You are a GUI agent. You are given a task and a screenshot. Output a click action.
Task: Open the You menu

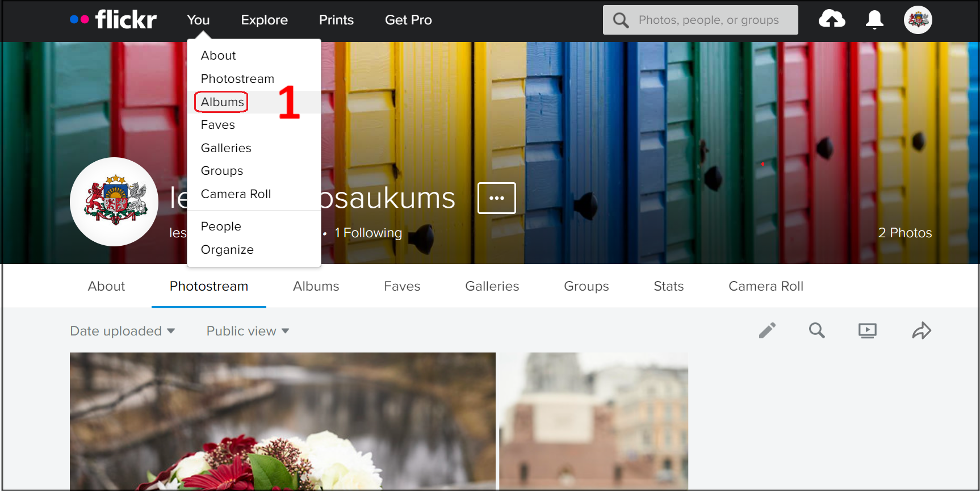pos(198,20)
